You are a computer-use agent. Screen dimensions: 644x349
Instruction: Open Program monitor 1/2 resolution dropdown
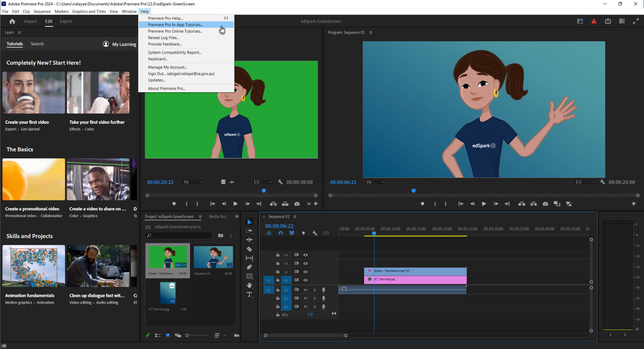tap(585, 182)
